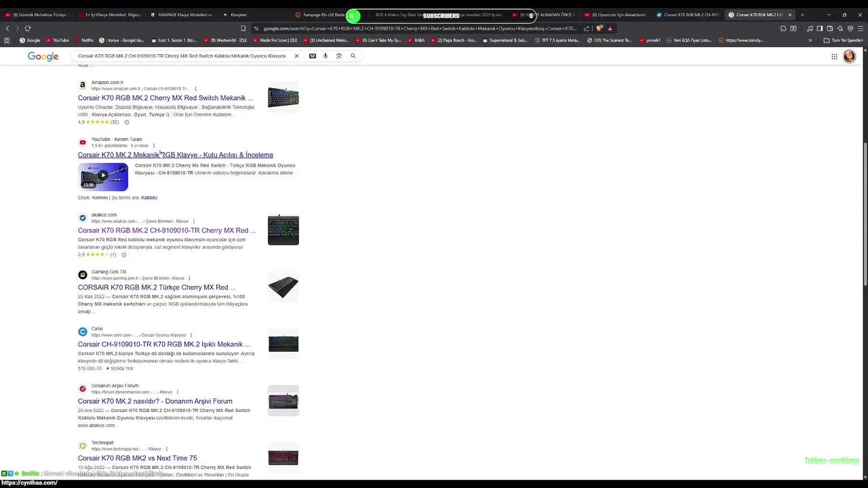Open Amazon Corsair K70 RGB MK.2 result link

[165, 98]
